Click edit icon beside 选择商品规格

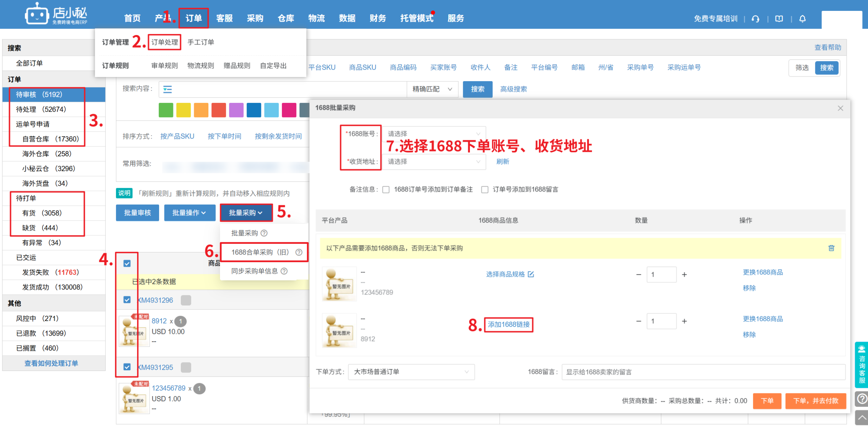[x=531, y=274]
